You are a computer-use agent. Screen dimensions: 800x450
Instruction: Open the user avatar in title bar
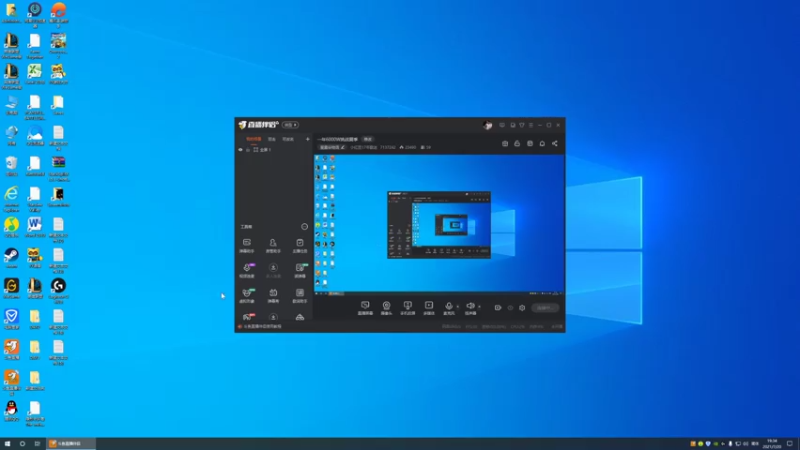pos(487,125)
